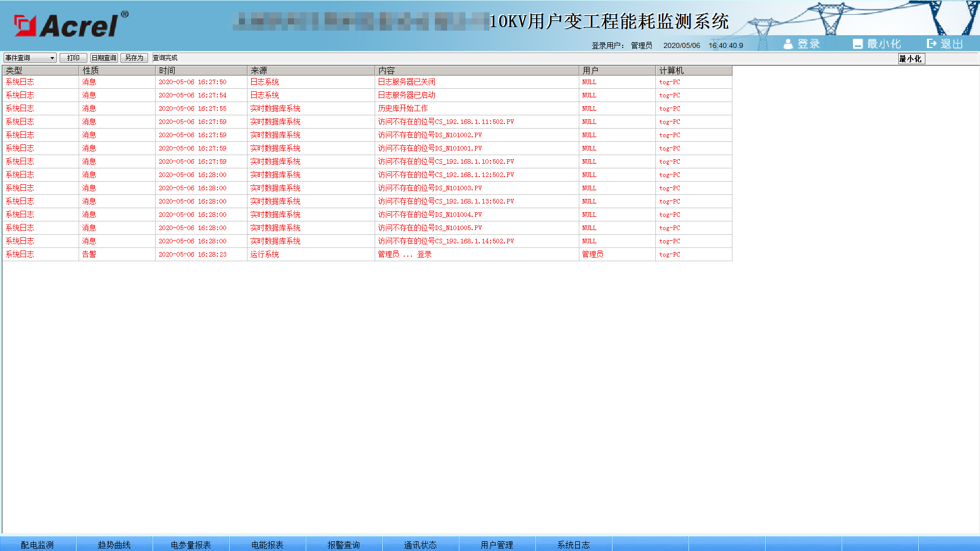
Task: Open the 事件查询 dropdown
Action: click(30, 58)
